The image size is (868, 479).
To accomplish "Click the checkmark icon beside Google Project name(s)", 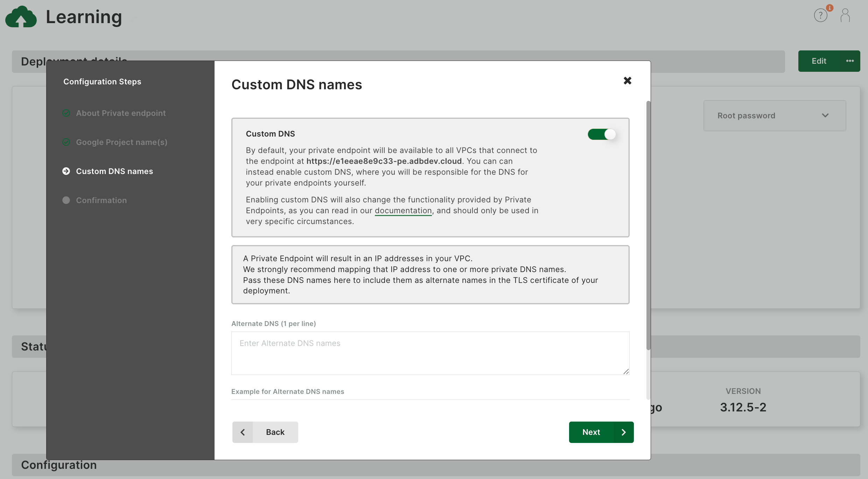I will tap(66, 142).
